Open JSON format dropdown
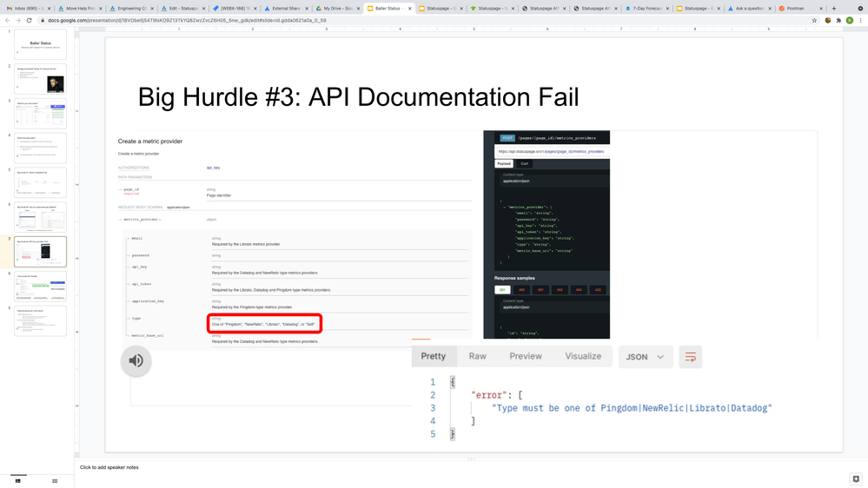Viewport: 868px width, 488px height. pos(646,357)
